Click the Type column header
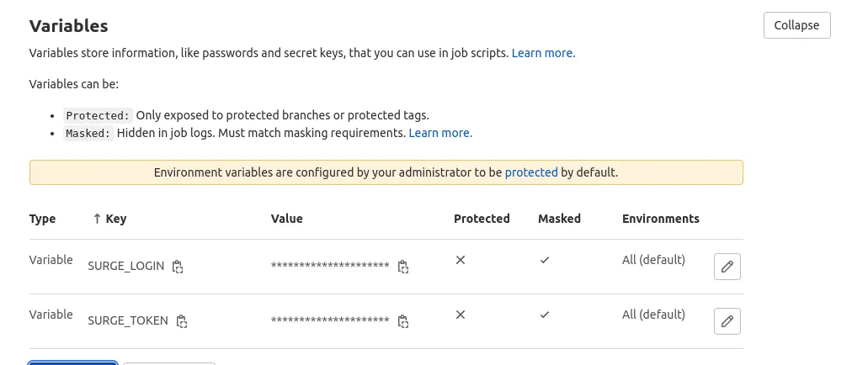868x365 pixels. coord(42,219)
